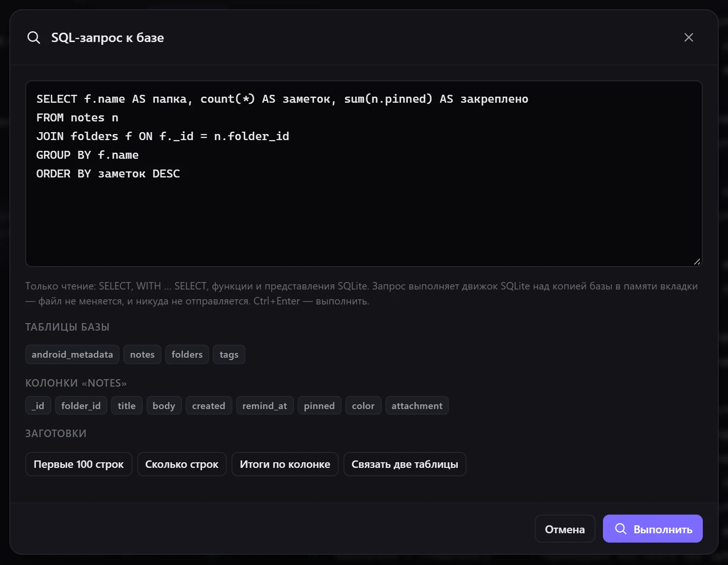Insert the title column chip

126,405
